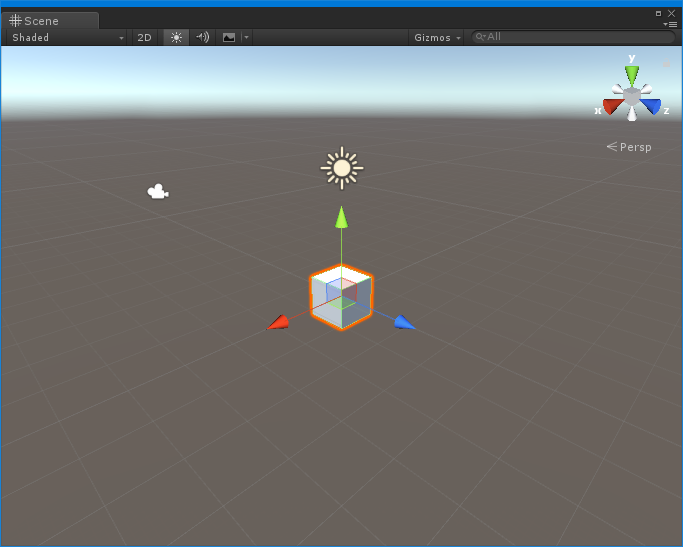Viewport: 683px width, 547px height.
Task: Open the Shaded draw mode dropdown
Action: (68, 37)
